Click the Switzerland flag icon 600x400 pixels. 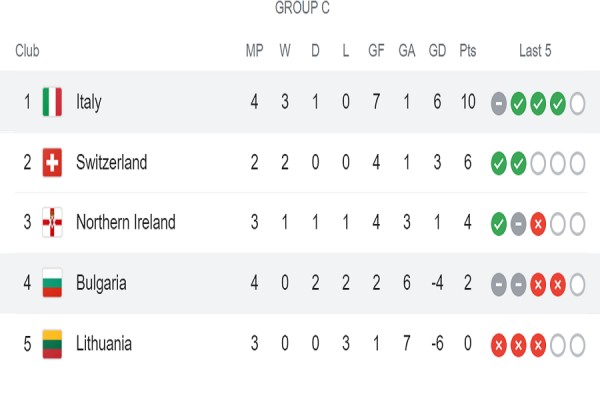52,162
